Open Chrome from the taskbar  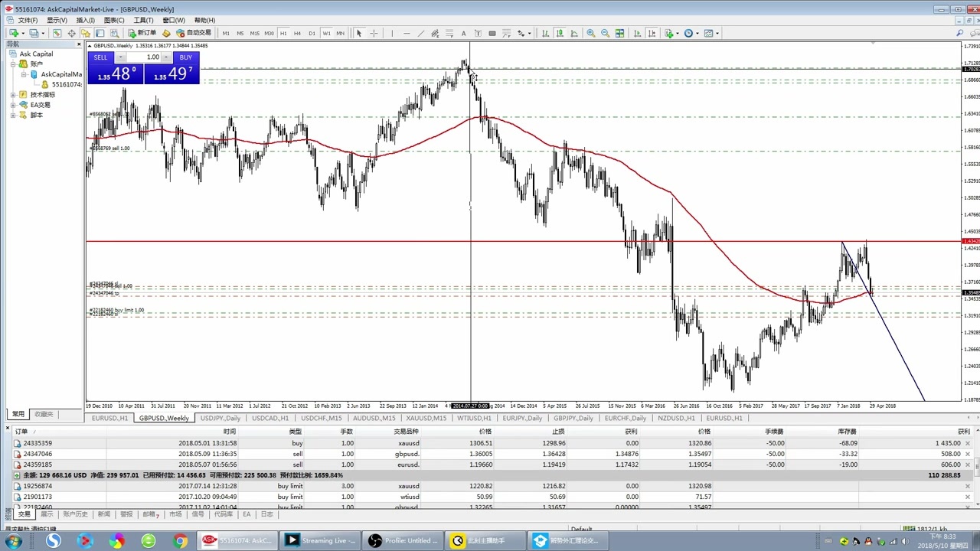coord(180,541)
